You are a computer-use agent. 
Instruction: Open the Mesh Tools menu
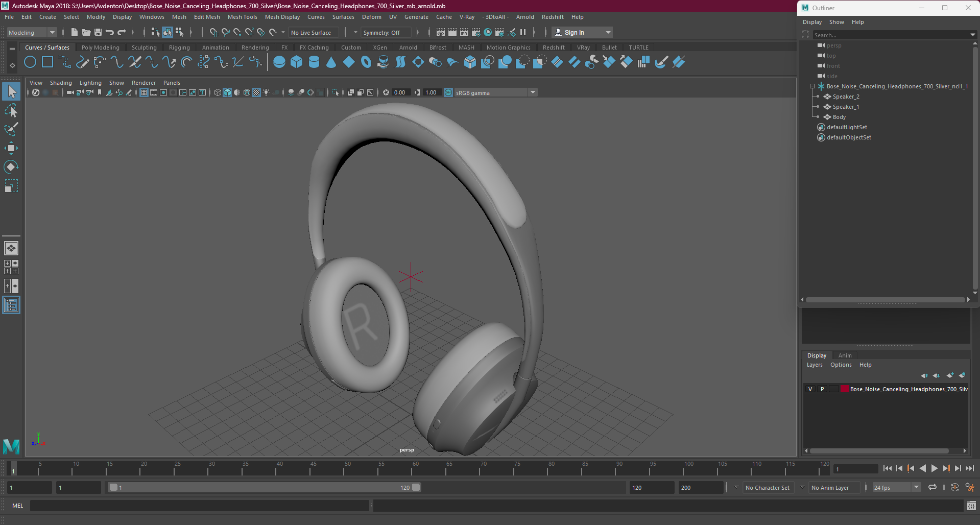(242, 17)
